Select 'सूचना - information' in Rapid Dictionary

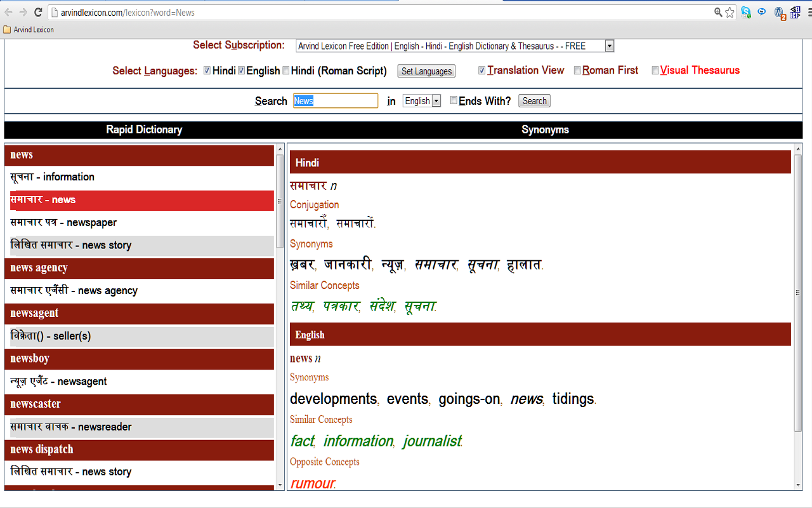[52, 177]
